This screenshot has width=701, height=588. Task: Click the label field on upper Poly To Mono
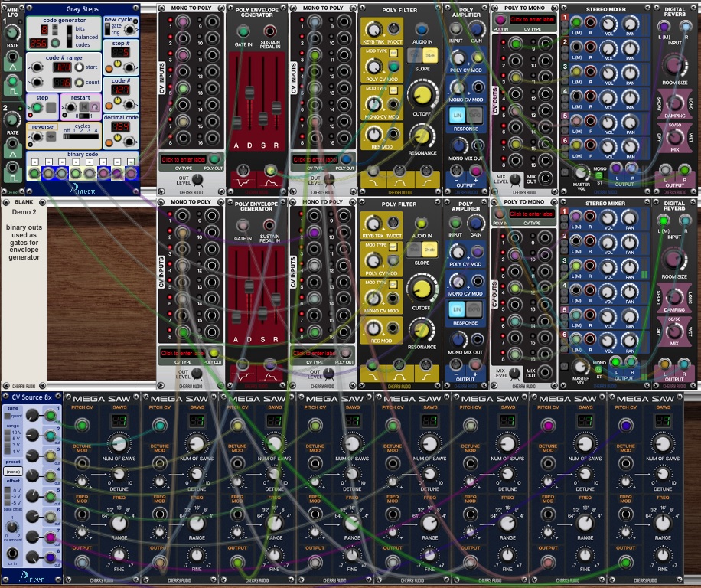[531, 18]
